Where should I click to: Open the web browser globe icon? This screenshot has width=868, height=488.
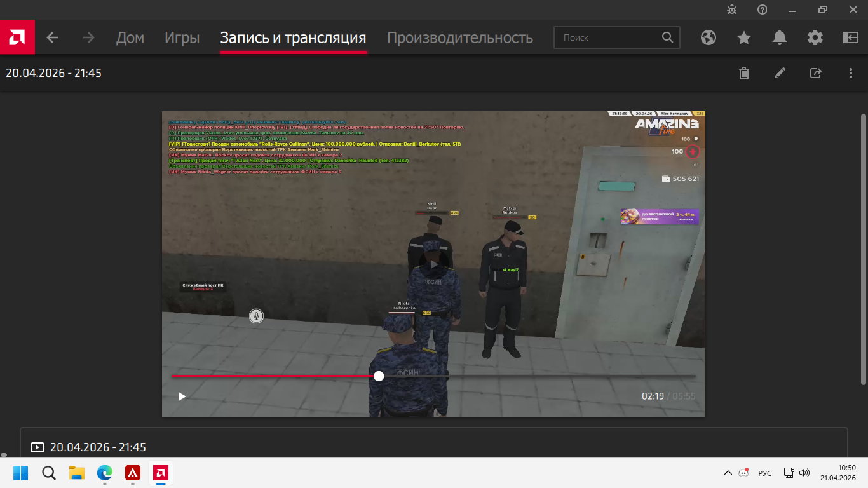coord(709,37)
